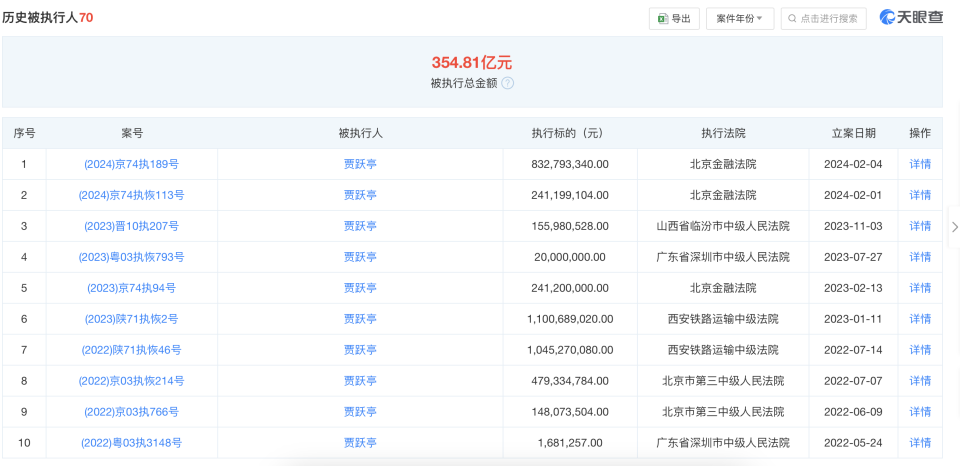Click 贾跃亭 in the first row
This screenshot has height=466, width=960.
360,164
